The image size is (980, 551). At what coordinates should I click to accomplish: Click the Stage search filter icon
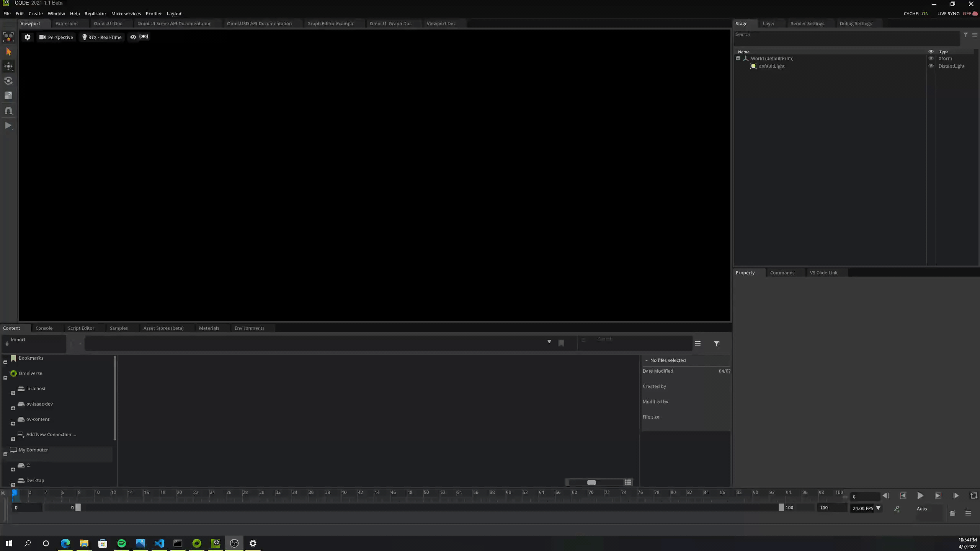pos(965,35)
